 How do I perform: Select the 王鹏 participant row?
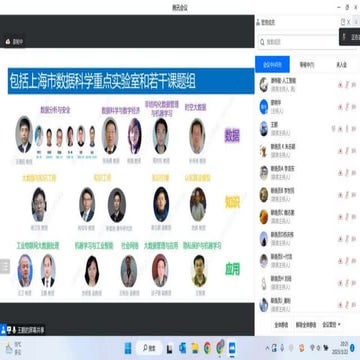pos(307,129)
